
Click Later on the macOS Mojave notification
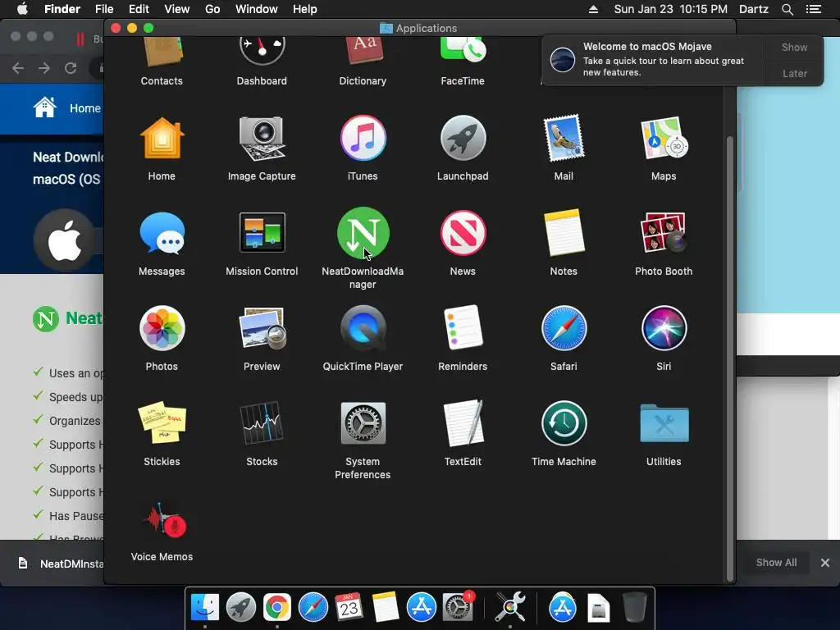point(794,73)
